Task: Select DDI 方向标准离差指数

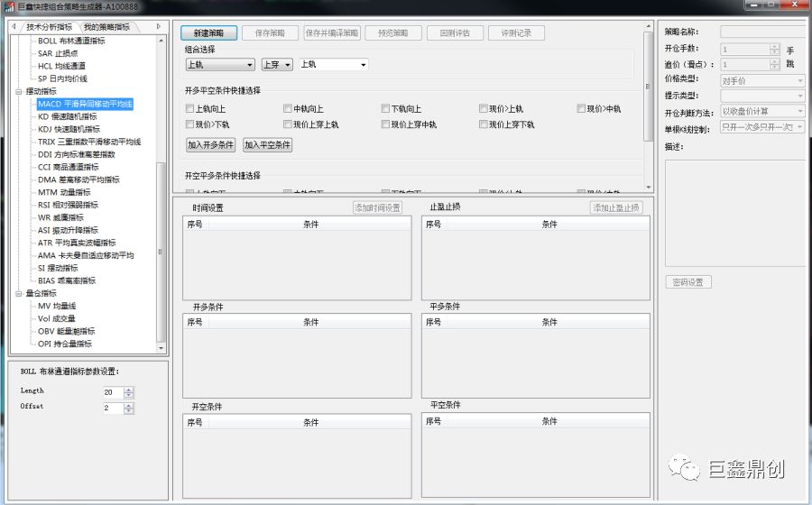Action: (x=77, y=155)
